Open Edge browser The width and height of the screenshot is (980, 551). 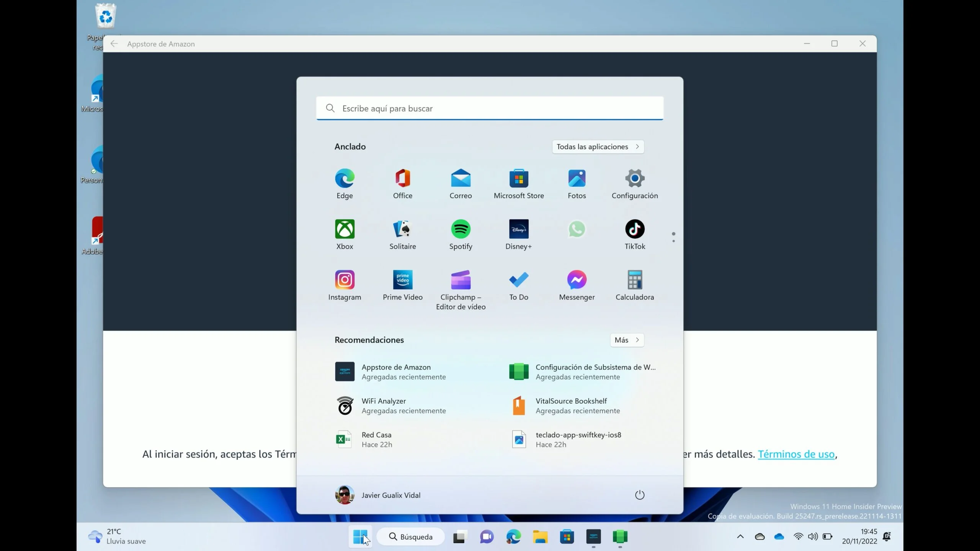pyautogui.click(x=344, y=178)
